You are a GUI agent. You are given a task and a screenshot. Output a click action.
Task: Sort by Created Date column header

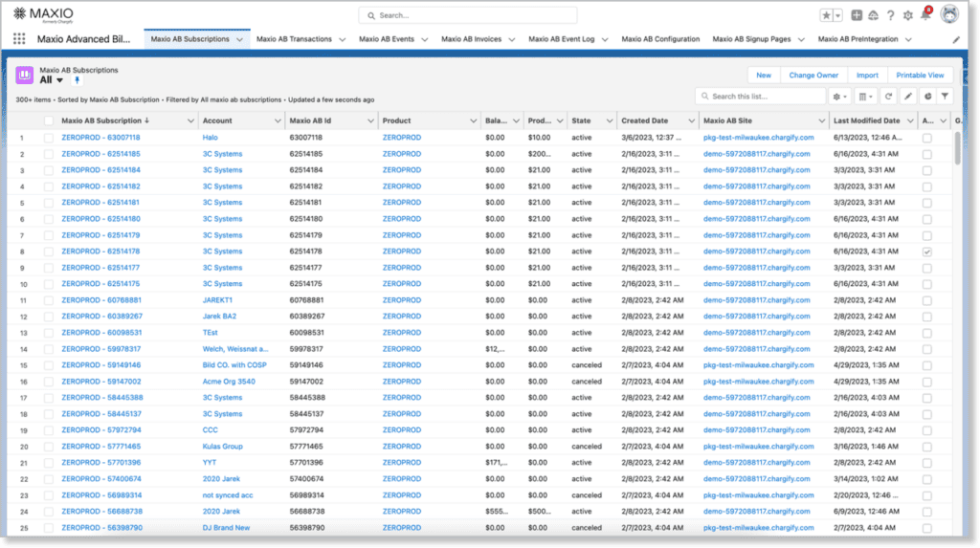pos(644,121)
